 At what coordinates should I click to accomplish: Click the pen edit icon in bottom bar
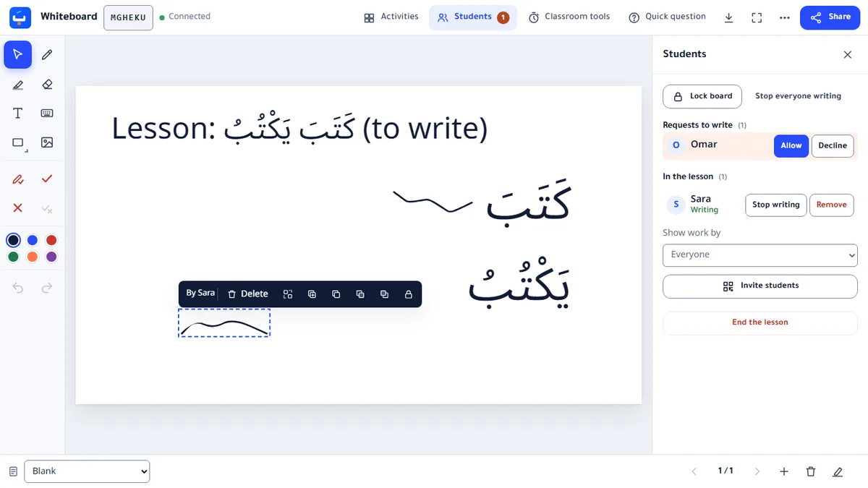click(838, 471)
